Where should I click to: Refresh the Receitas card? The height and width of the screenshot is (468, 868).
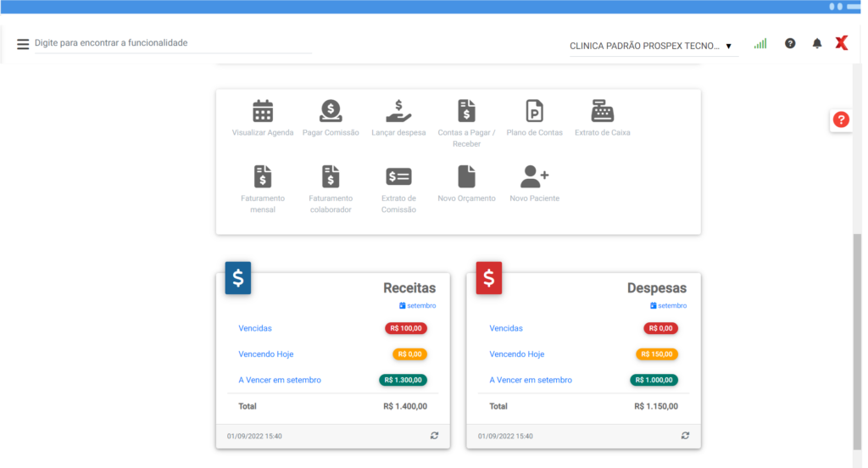pyautogui.click(x=435, y=436)
